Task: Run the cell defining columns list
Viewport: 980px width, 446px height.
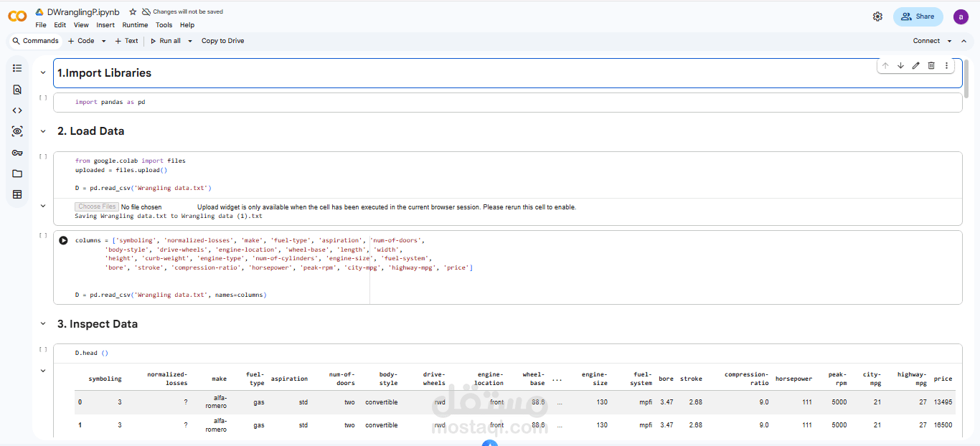Action: click(x=63, y=241)
